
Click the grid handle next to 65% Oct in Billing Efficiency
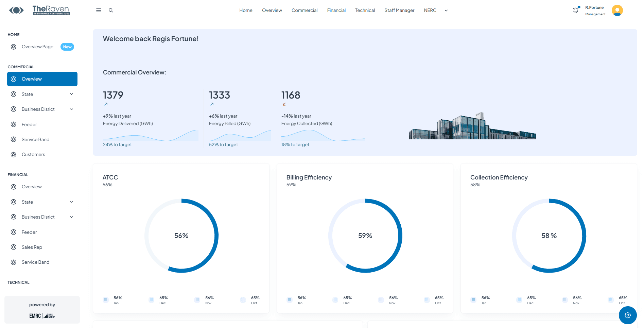tap(427, 300)
